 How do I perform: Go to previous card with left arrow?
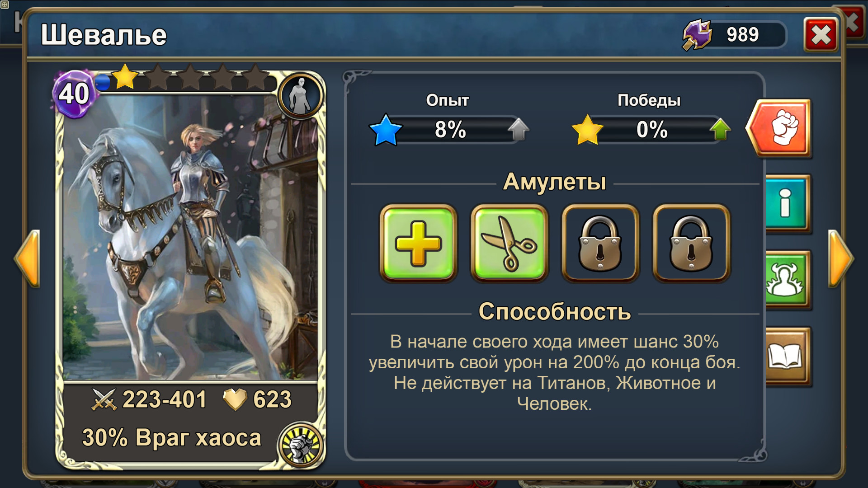[27, 258]
